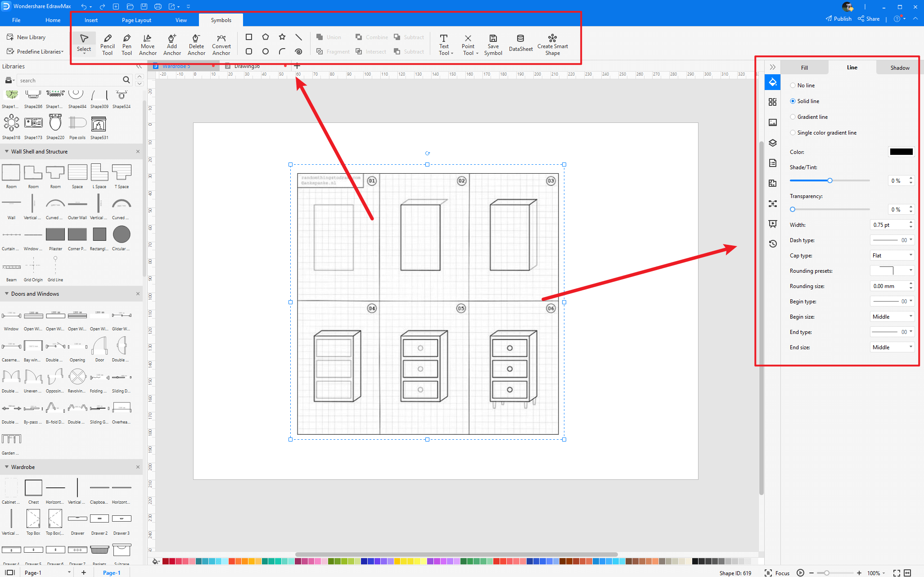
Task: Open the Rounding presets dropdown
Action: coord(892,271)
